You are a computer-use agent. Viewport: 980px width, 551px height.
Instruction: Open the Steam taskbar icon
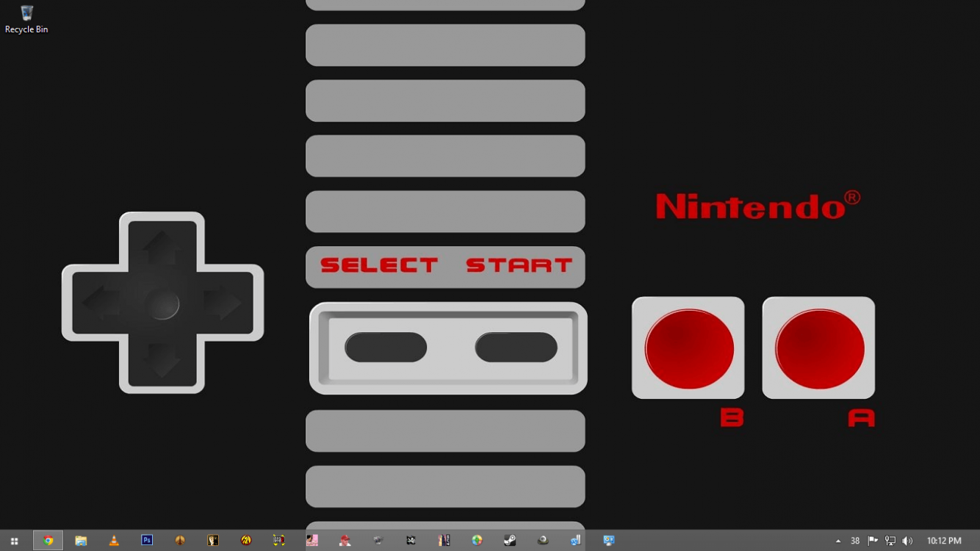tap(510, 541)
